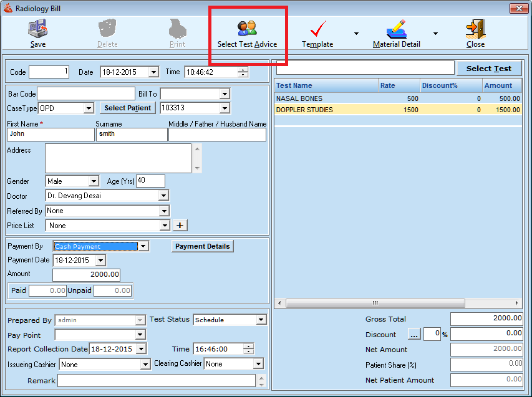This screenshot has width=532, height=397.
Task: Expand the Doctor combo box
Action: 163,196
